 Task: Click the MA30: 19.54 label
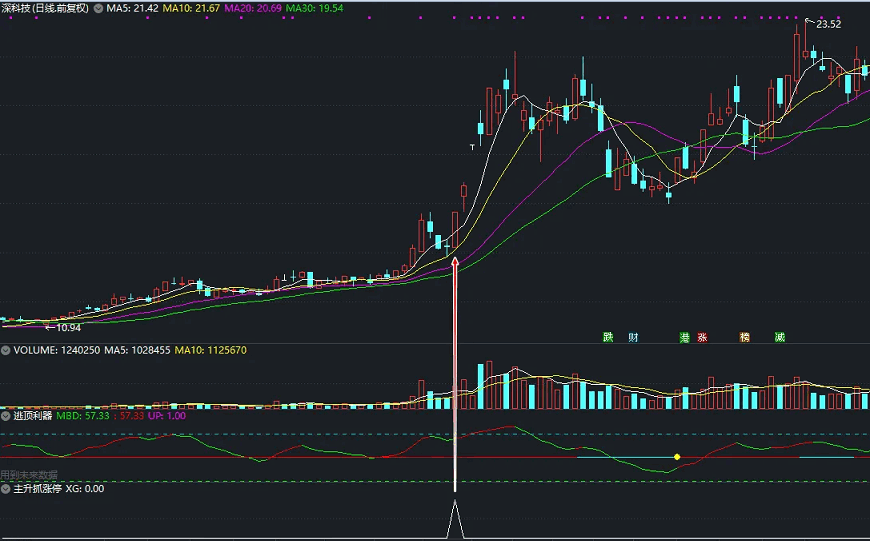click(x=314, y=8)
